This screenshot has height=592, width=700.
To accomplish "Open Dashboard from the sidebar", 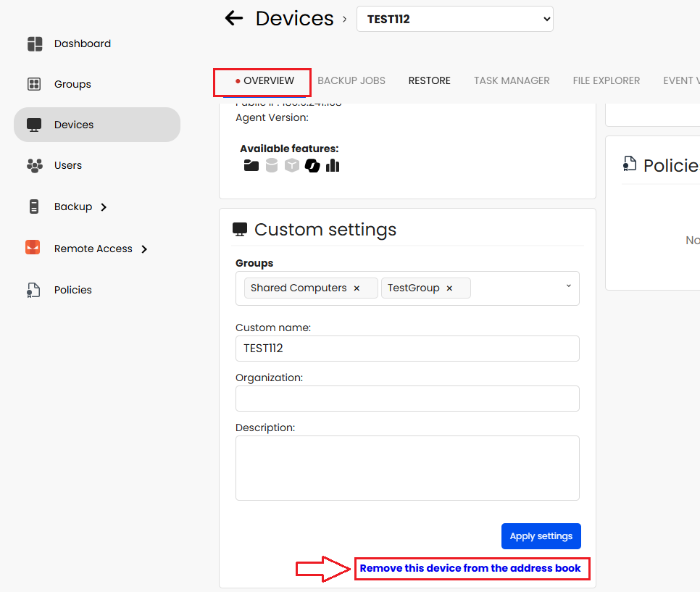I will [x=82, y=43].
